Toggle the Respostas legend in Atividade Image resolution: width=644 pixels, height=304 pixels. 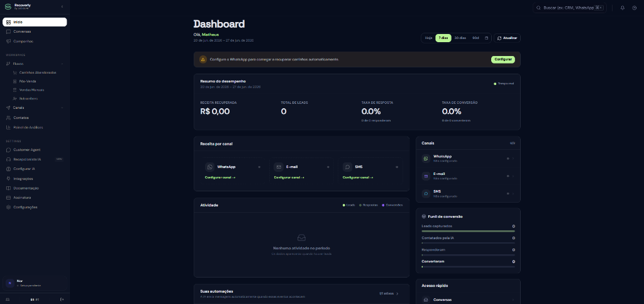(369, 205)
